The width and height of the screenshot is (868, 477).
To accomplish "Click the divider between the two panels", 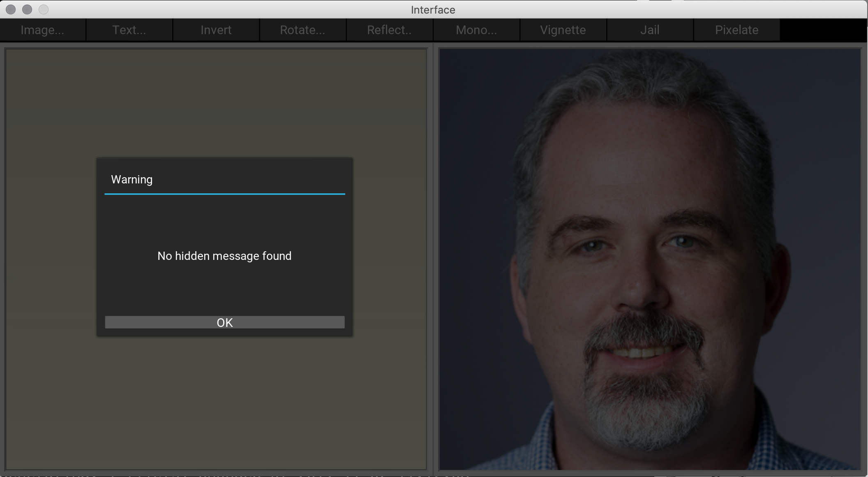I will [433, 259].
